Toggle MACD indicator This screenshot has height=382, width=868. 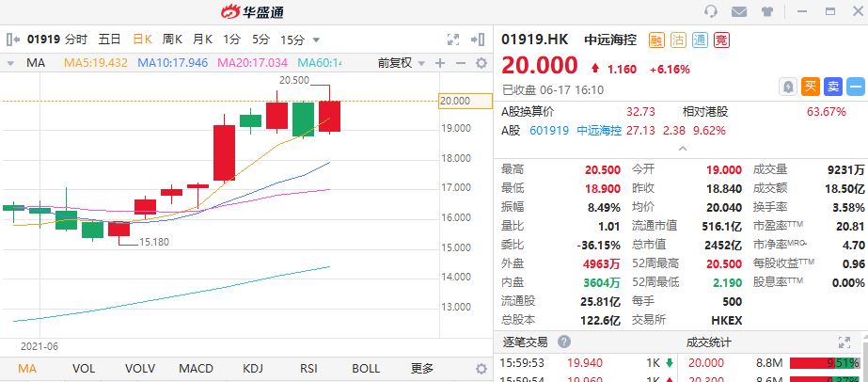[x=196, y=368]
